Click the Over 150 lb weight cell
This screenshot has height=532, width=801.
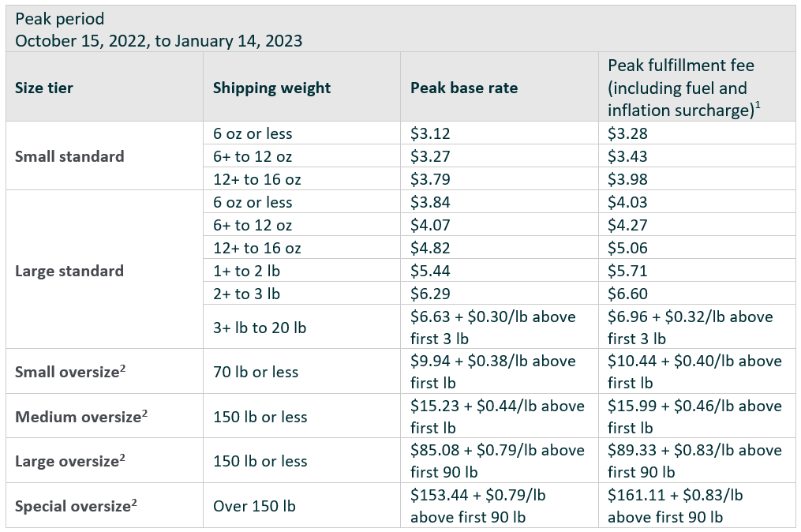coord(301,505)
